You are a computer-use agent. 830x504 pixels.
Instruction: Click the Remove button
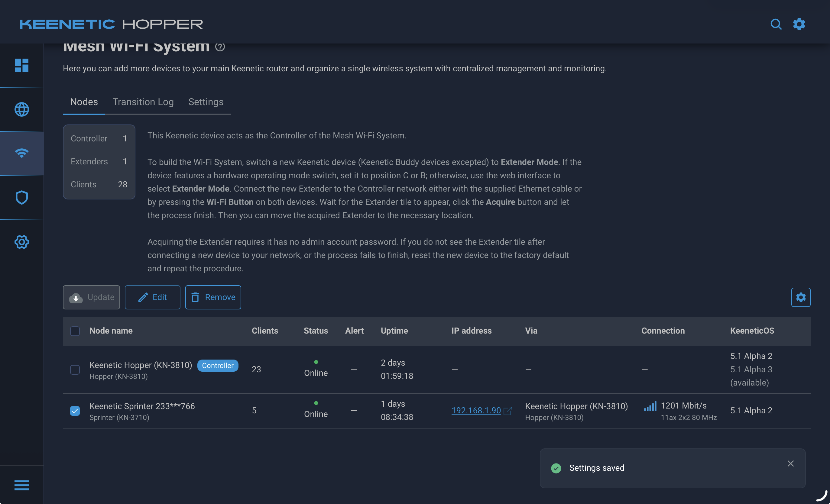coord(213,297)
